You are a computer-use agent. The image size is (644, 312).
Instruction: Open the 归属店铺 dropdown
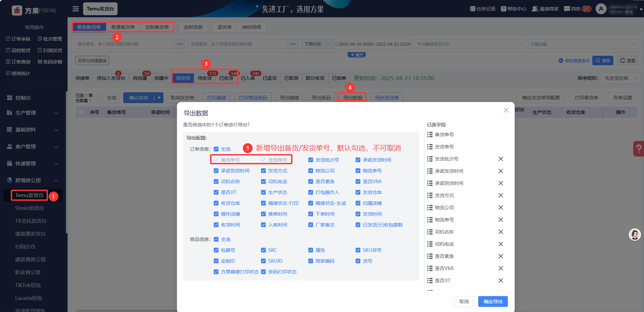[583, 44]
